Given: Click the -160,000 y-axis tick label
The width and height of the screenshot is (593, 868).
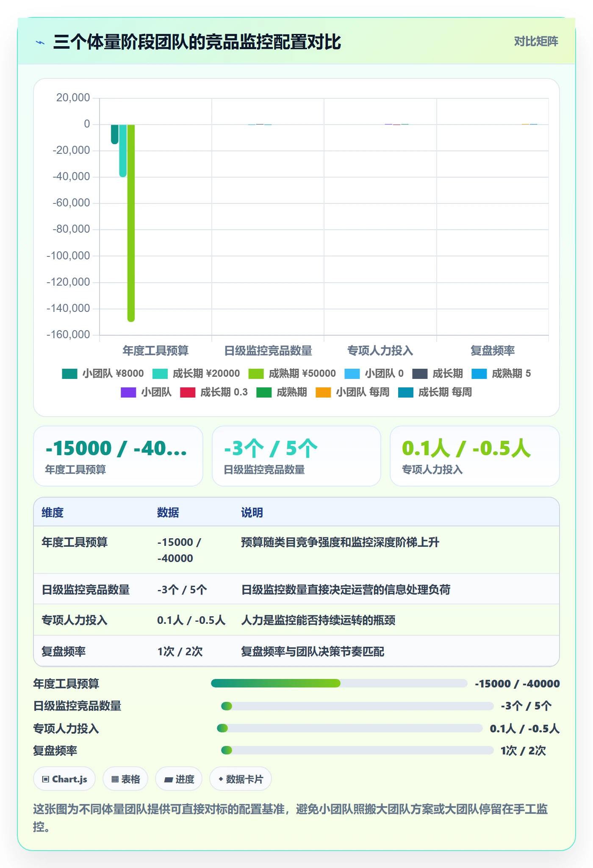Looking at the screenshot, I should [x=68, y=335].
